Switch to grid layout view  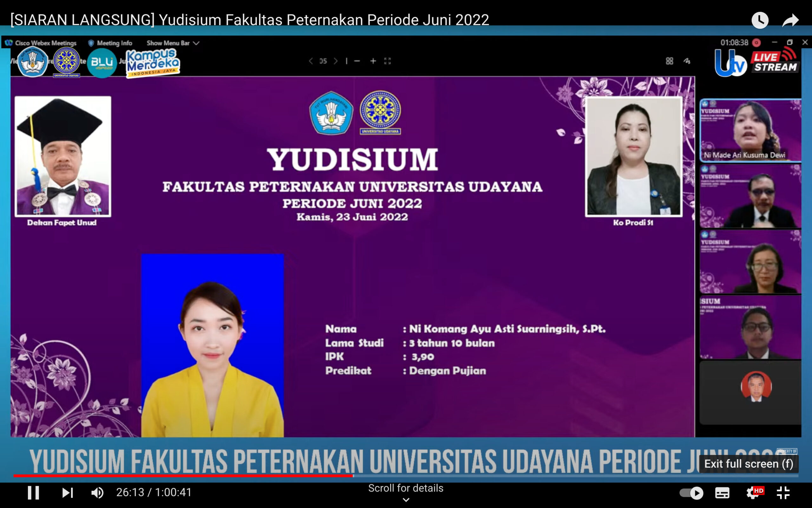669,61
